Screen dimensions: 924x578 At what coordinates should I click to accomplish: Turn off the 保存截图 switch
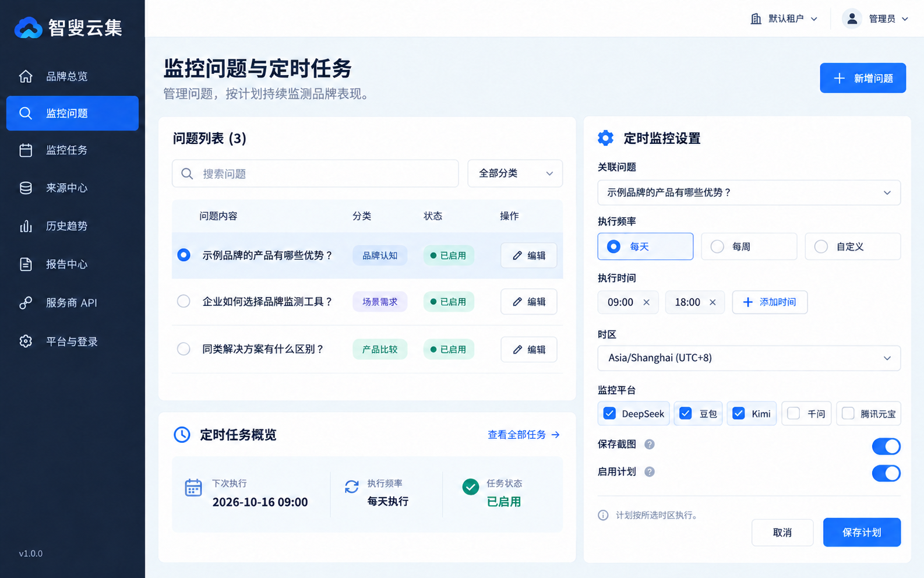[x=886, y=446]
